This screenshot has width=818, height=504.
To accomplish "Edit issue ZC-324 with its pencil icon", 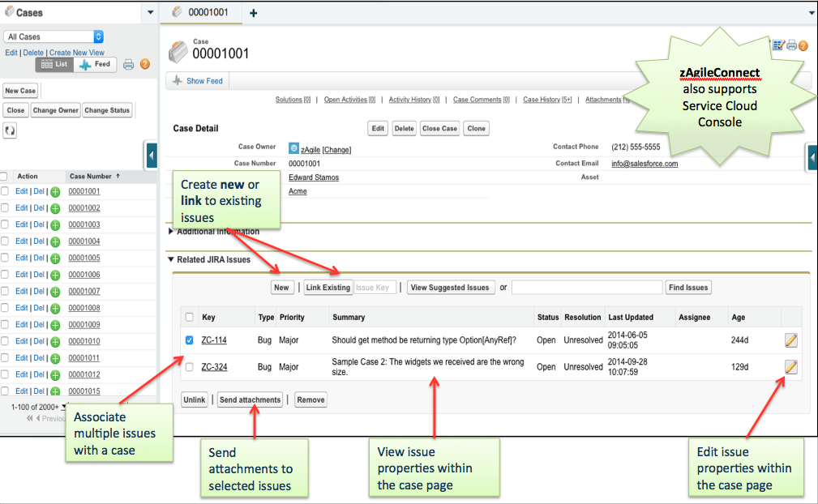I will (790, 366).
